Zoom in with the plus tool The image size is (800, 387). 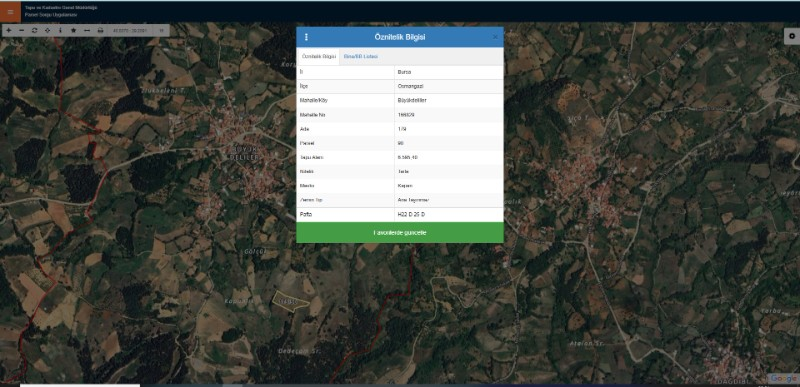pyautogui.click(x=9, y=31)
